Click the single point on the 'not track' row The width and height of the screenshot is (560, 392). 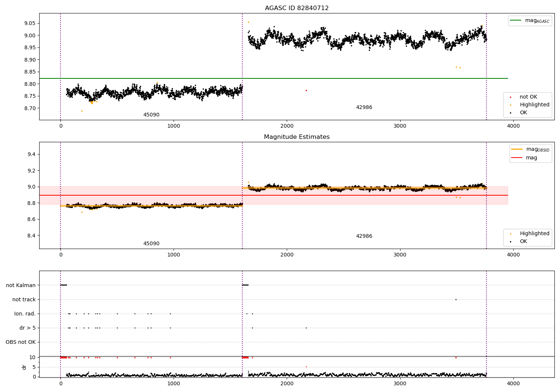click(456, 299)
